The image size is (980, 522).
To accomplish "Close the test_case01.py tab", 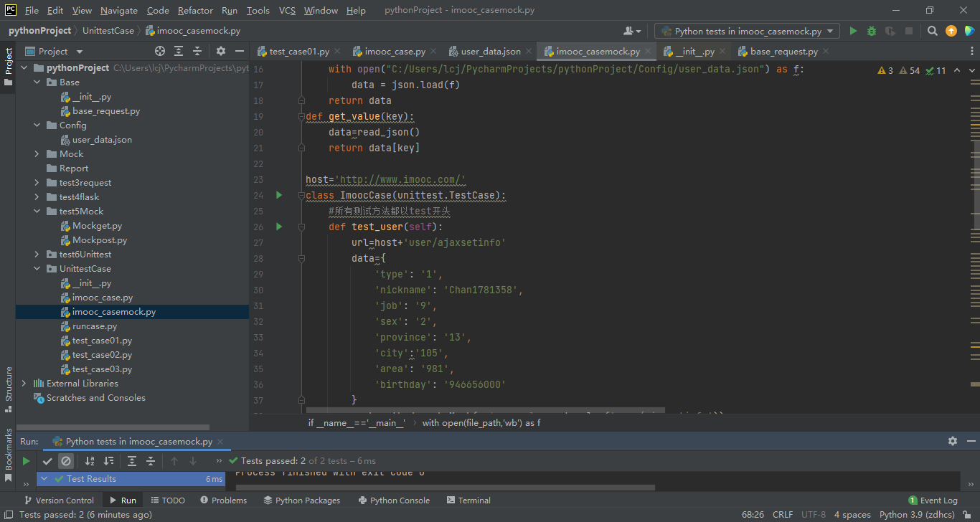I will click(x=337, y=51).
